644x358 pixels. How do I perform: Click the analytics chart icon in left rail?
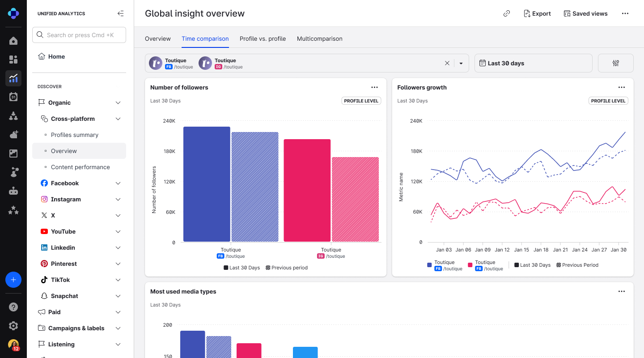13,78
